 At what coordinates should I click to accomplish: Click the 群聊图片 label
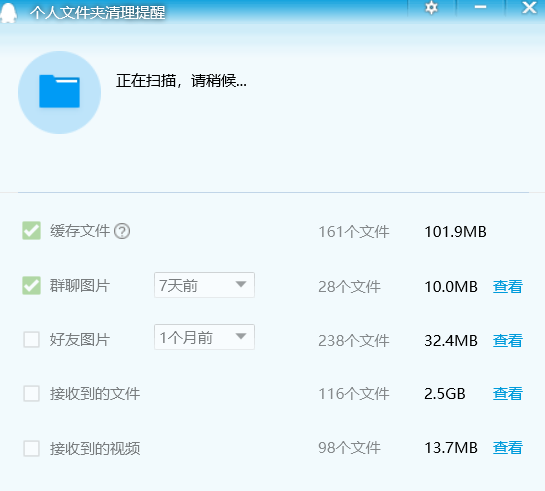pos(80,286)
